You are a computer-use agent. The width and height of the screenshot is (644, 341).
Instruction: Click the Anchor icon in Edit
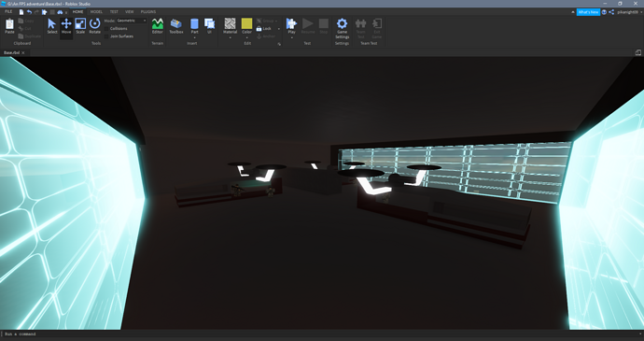click(x=259, y=36)
